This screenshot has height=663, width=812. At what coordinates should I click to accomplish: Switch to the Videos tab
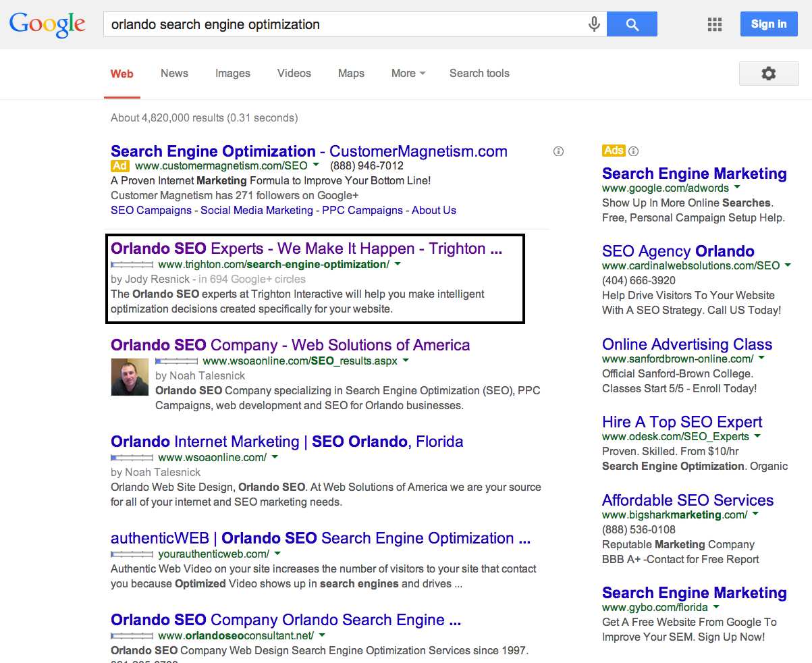pyautogui.click(x=294, y=73)
